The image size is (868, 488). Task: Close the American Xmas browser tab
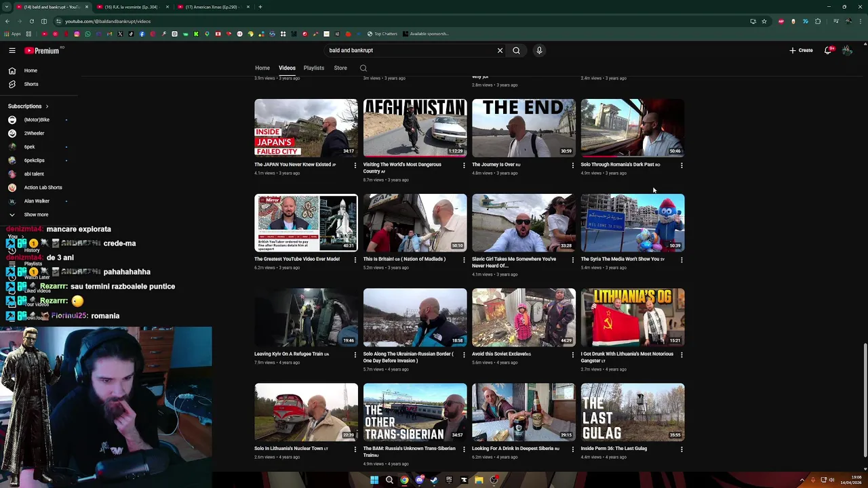[x=248, y=7]
